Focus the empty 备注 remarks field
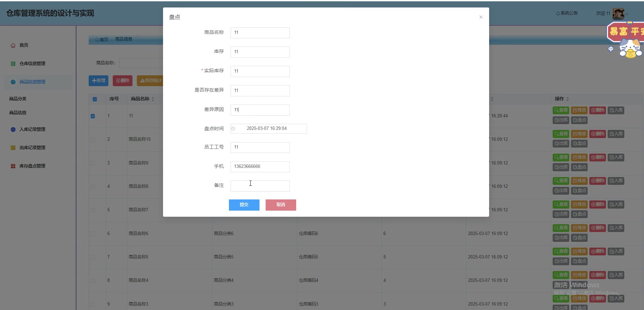 [x=260, y=186]
